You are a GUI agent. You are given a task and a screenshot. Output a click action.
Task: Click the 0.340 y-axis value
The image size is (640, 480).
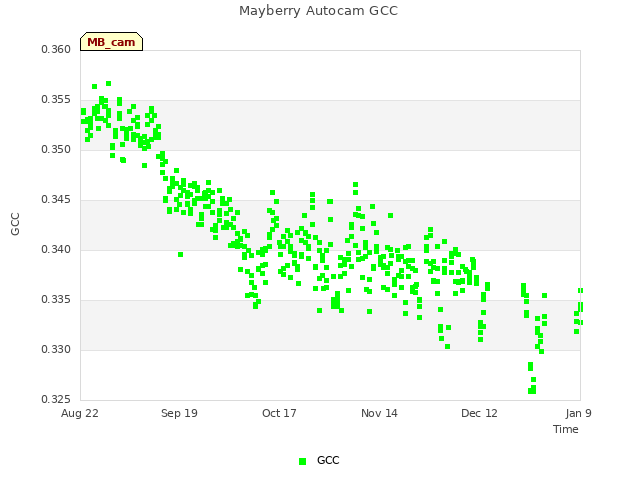(56, 249)
